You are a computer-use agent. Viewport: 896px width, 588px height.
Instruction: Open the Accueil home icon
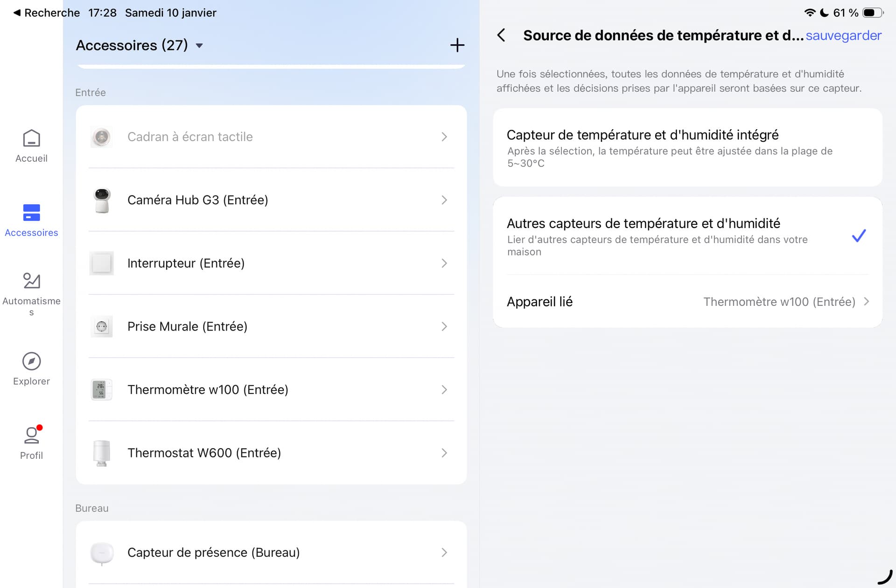31,138
